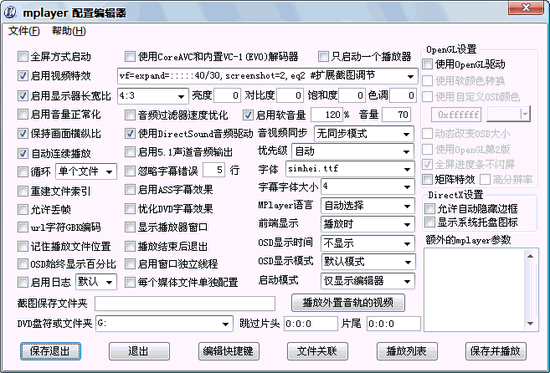Enable 启用5.1声道音频输出 checkbox

pyautogui.click(x=130, y=152)
